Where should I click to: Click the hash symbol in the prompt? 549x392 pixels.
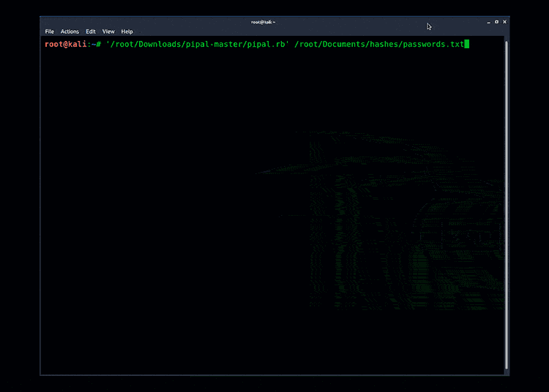pyautogui.click(x=98, y=45)
